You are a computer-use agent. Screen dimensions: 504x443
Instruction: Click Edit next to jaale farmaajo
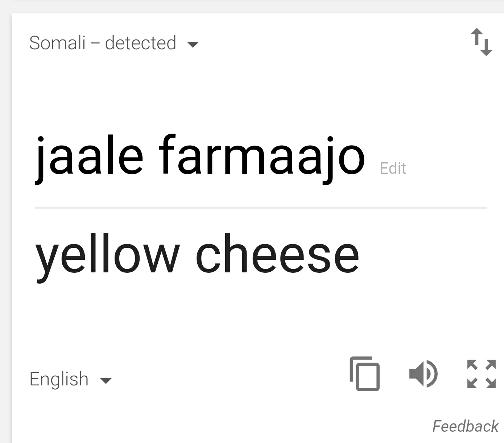[393, 168]
